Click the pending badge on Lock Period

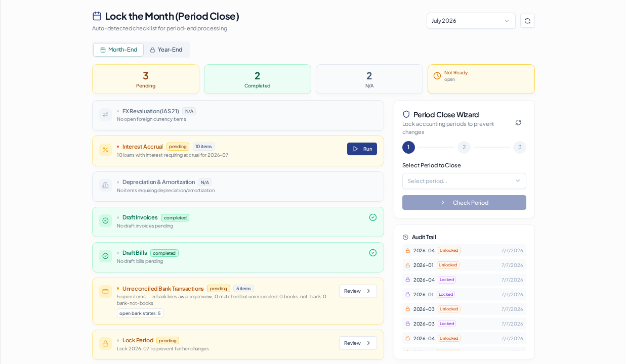click(x=168, y=340)
